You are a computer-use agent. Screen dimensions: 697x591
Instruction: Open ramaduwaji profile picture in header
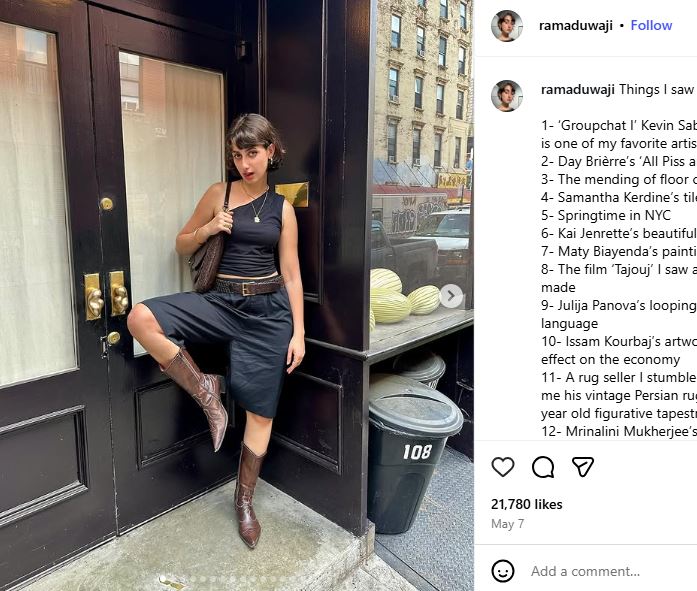pos(507,25)
